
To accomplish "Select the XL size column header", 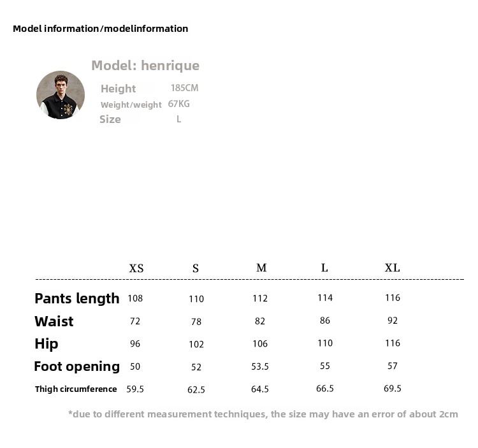I will pyautogui.click(x=393, y=268).
